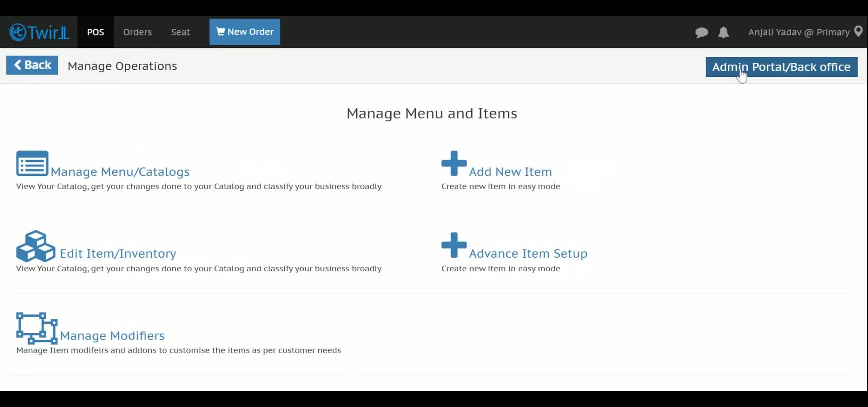This screenshot has height=407, width=868.
Task: Open Add New Item link
Action: pos(510,172)
